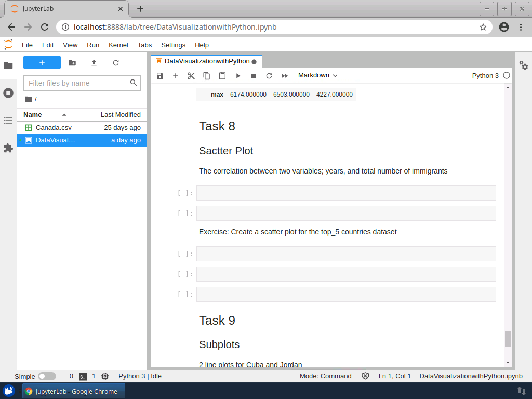Sort files by Last Modified header

pyautogui.click(x=112, y=115)
